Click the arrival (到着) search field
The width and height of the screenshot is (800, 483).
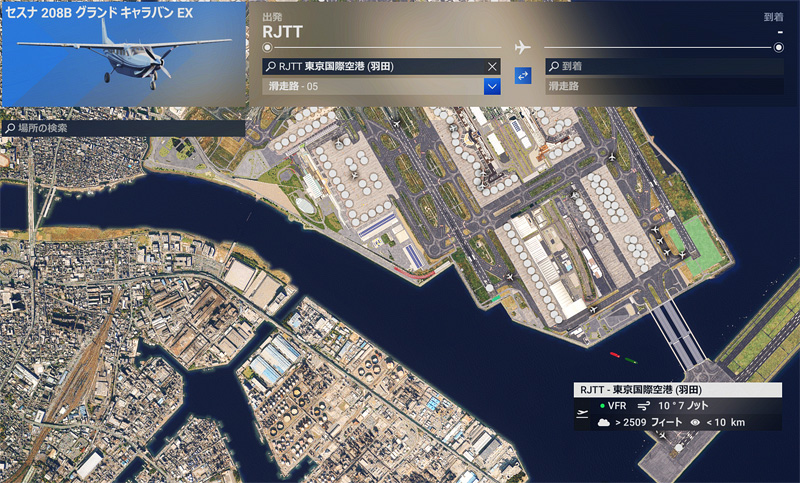click(x=664, y=66)
